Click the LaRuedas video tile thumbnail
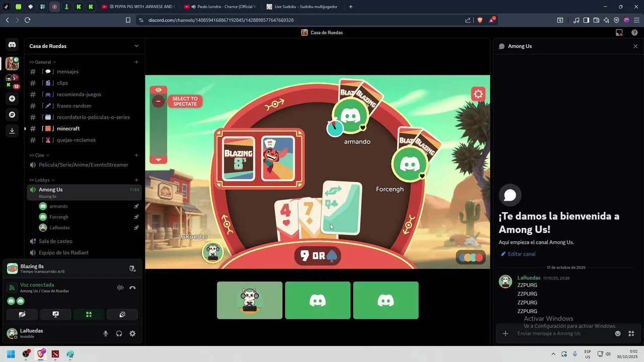 [250, 300]
